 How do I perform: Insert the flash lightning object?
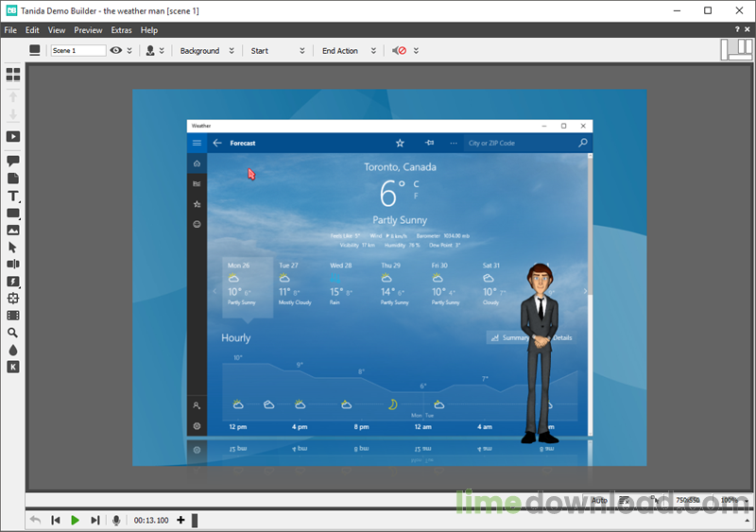click(13, 282)
